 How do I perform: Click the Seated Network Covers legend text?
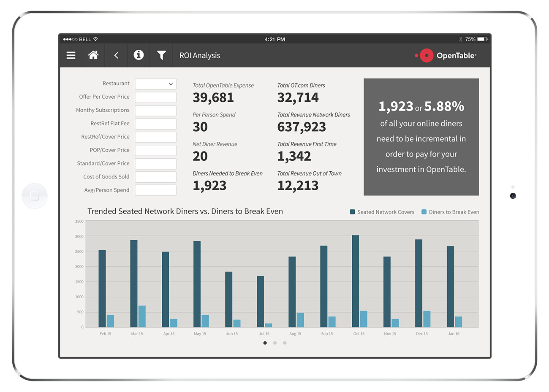tap(386, 212)
